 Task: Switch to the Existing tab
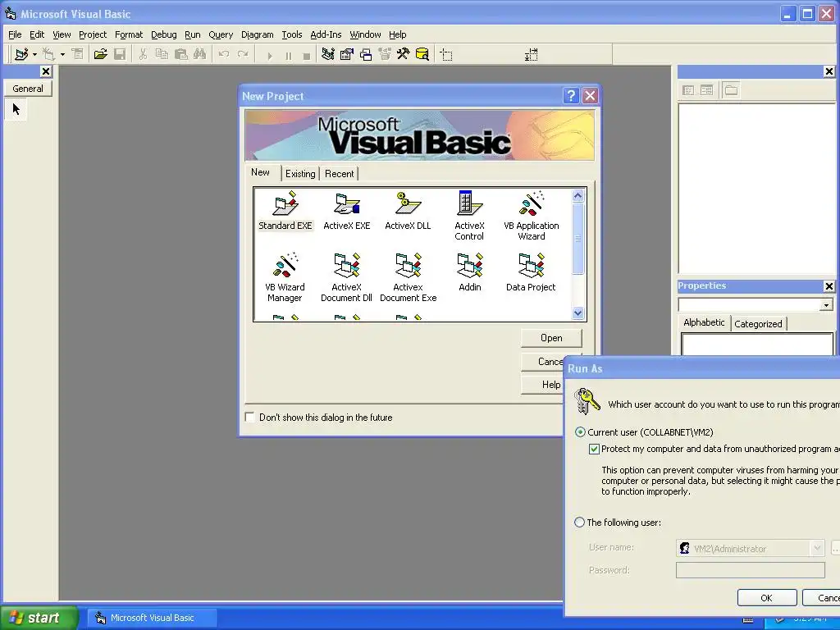click(300, 174)
